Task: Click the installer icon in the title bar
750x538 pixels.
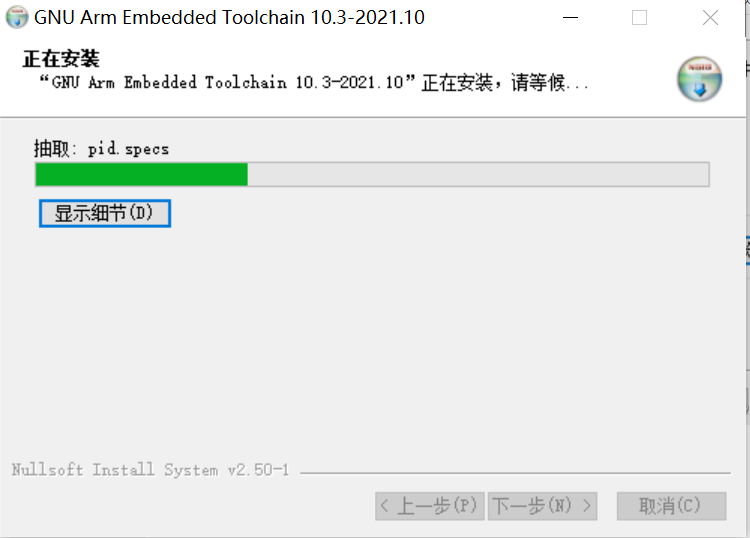Action: 17,17
